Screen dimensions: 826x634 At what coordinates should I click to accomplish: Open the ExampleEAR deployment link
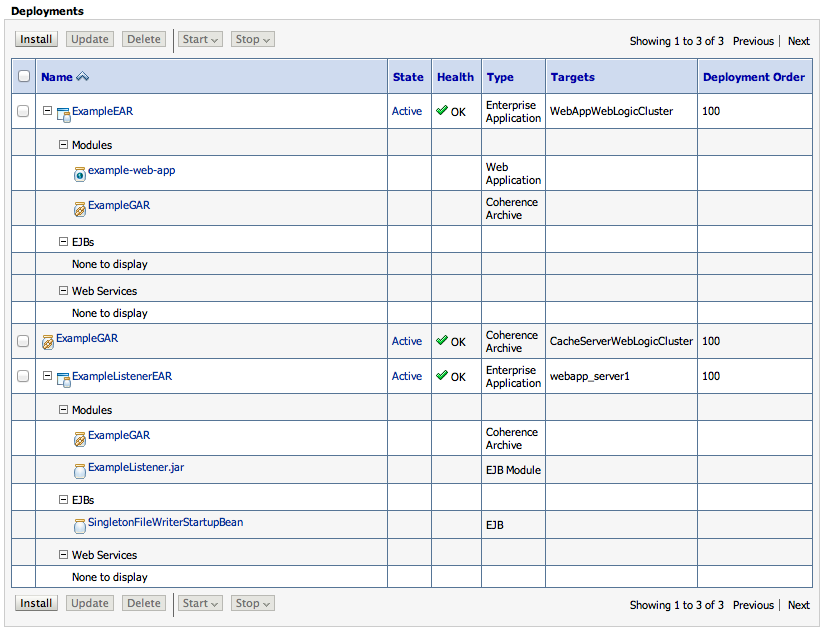pos(103,111)
